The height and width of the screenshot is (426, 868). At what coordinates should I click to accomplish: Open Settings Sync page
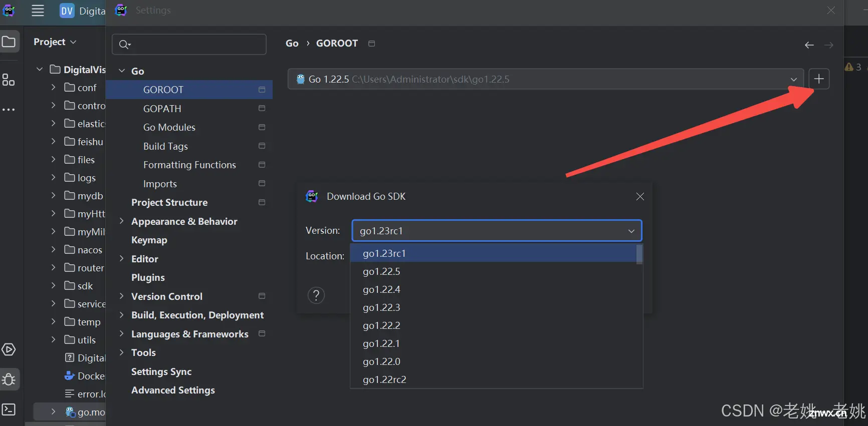(161, 371)
